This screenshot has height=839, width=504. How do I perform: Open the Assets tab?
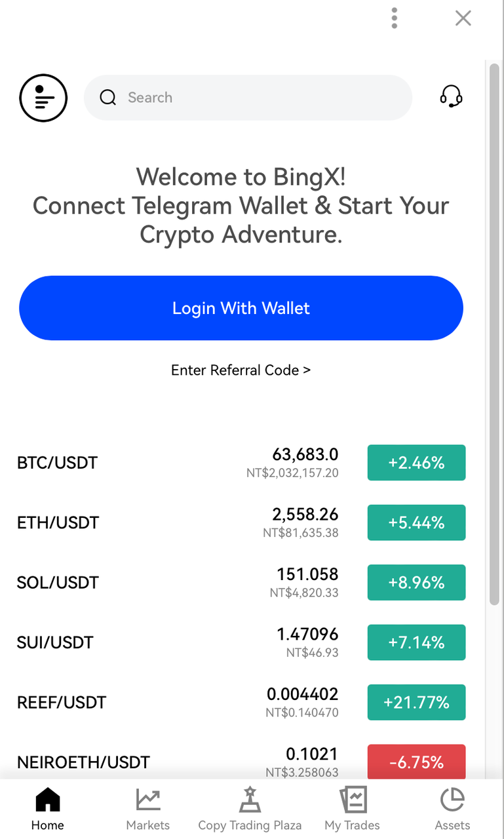point(452,810)
